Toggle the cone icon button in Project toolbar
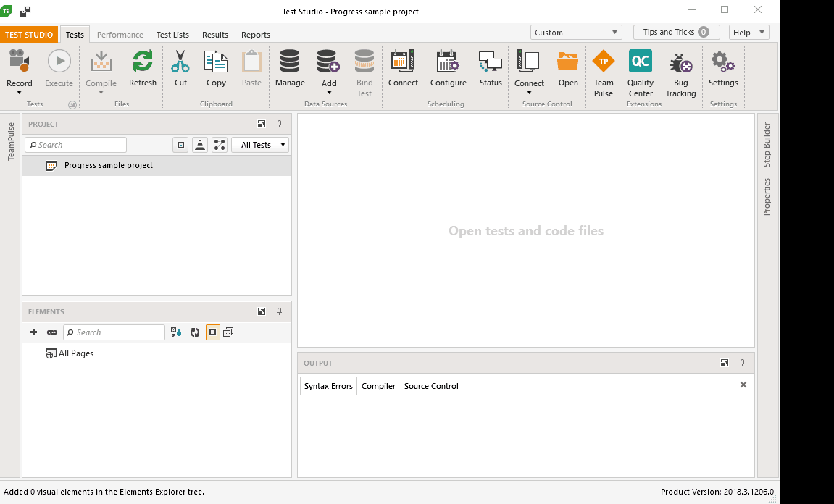 click(x=200, y=145)
